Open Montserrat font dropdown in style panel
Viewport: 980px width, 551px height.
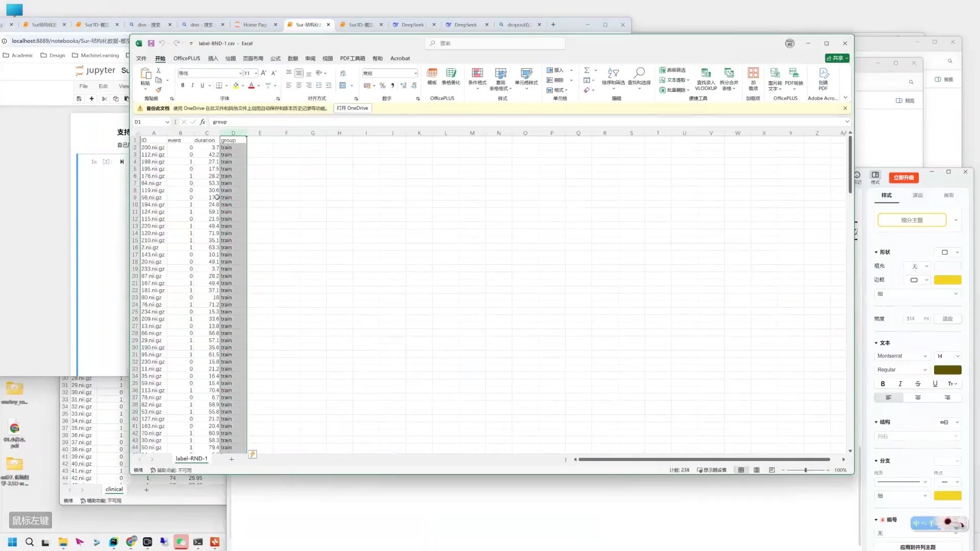point(902,356)
